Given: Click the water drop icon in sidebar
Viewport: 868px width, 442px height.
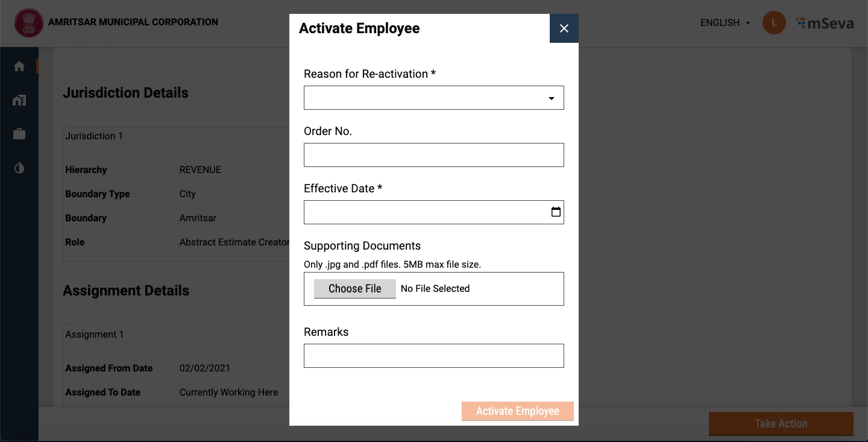Looking at the screenshot, I should (x=19, y=168).
